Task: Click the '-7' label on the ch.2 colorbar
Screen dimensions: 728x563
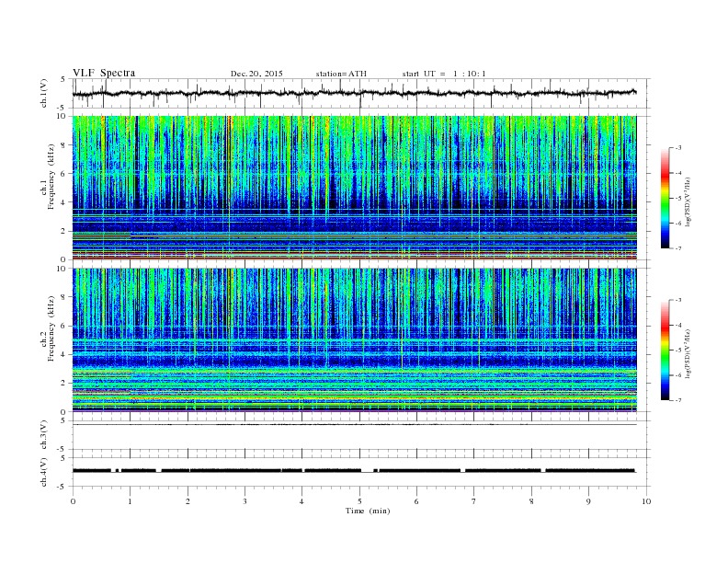Action: point(678,400)
